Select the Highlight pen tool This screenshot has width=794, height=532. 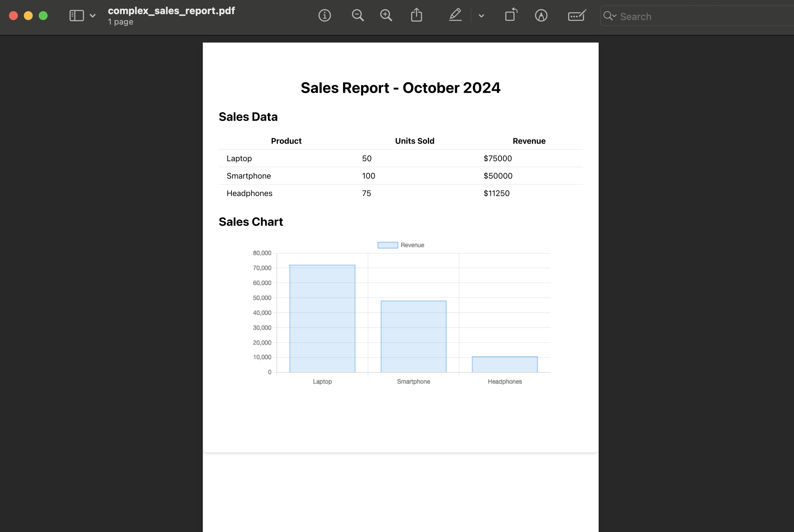click(x=455, y=15)
